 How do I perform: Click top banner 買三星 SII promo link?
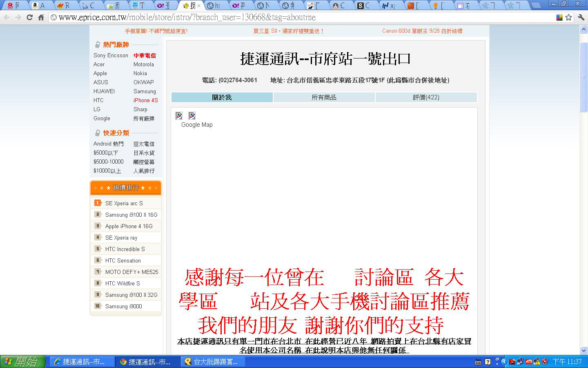[288, 31]
